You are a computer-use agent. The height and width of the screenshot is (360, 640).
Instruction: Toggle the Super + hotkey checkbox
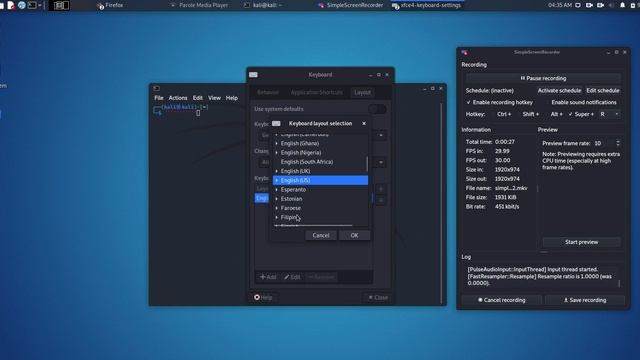click(x=581, y=114)
